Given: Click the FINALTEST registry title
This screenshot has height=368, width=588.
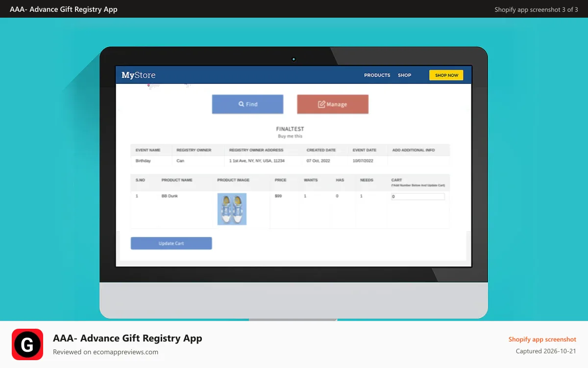Looking at the screenshot, I should coord(290,129).
